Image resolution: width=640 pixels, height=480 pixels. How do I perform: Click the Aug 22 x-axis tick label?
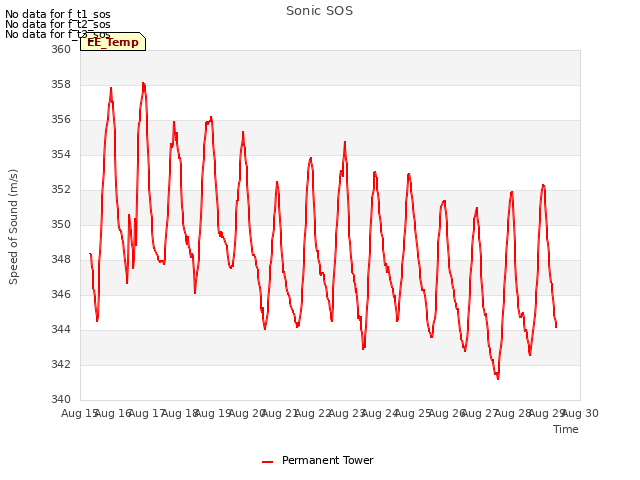(x=313, y=413)
